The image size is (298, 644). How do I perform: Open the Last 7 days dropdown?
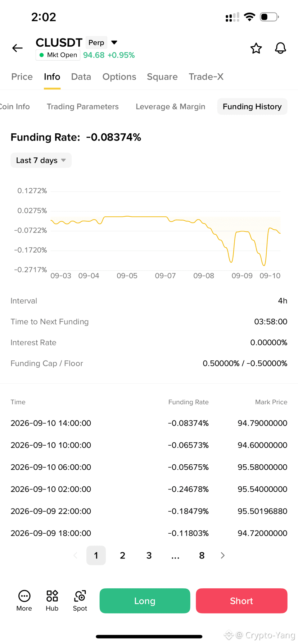point(41,160)
